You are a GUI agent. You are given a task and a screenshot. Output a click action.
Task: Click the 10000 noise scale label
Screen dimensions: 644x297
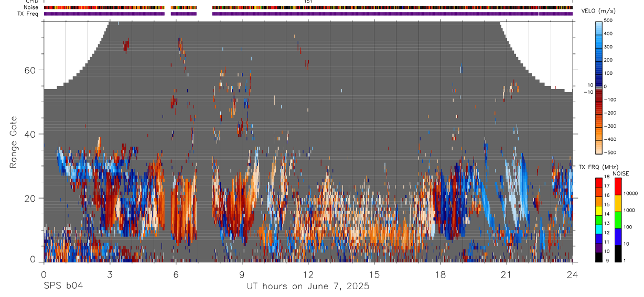(630, 193)
